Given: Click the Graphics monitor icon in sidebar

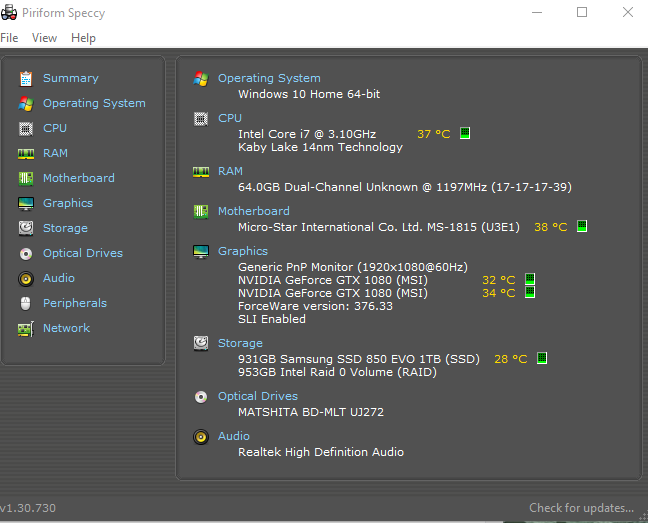Looking at the screenshot, I should coord(25,203).
